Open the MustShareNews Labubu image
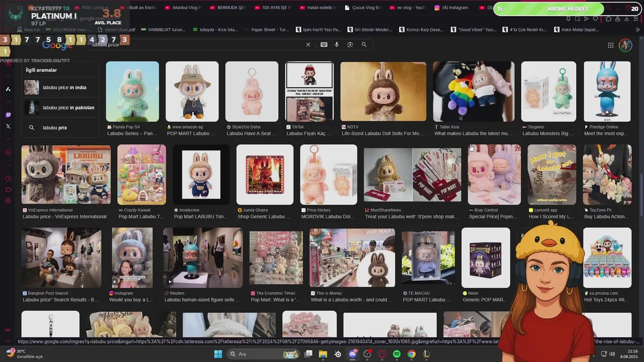 [413, 174]
